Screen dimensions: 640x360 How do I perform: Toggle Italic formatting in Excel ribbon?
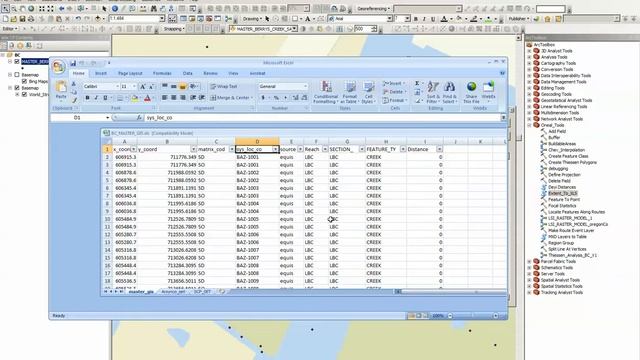click(x=96, y=98)
